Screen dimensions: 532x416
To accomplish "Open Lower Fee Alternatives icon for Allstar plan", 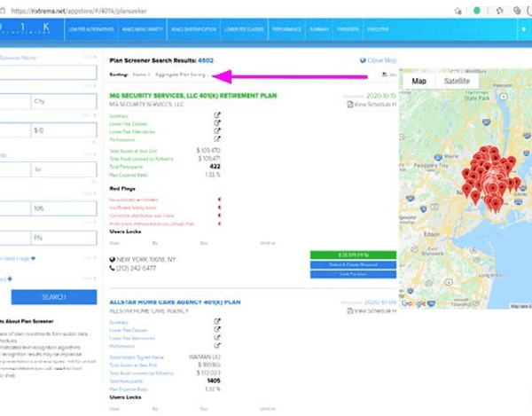I will [217, 339].
